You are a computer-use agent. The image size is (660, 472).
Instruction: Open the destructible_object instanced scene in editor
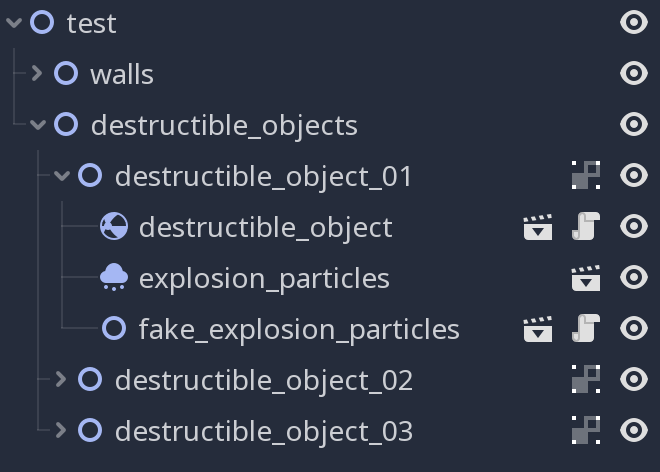(538, 227)
